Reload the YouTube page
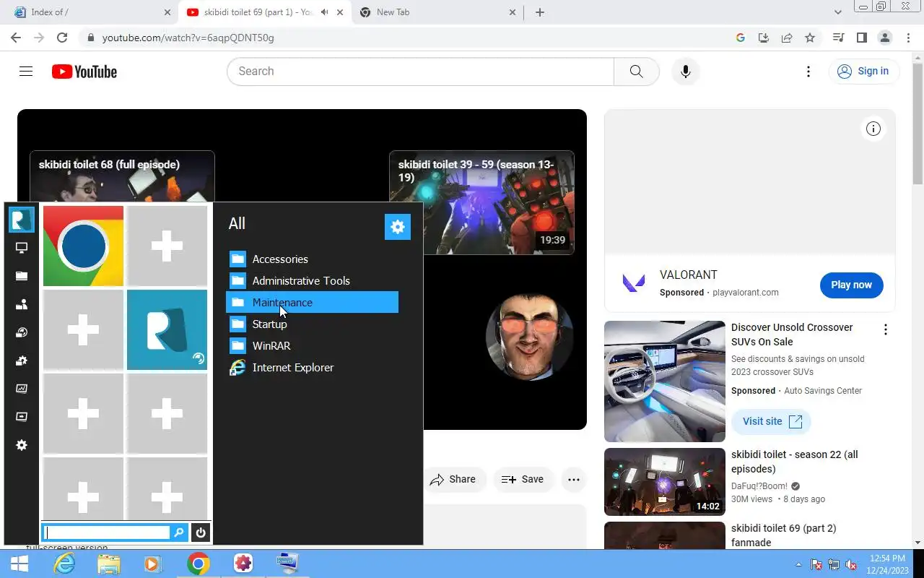The width and height of the screenshot is (924, 578). (x=62, y=38)
